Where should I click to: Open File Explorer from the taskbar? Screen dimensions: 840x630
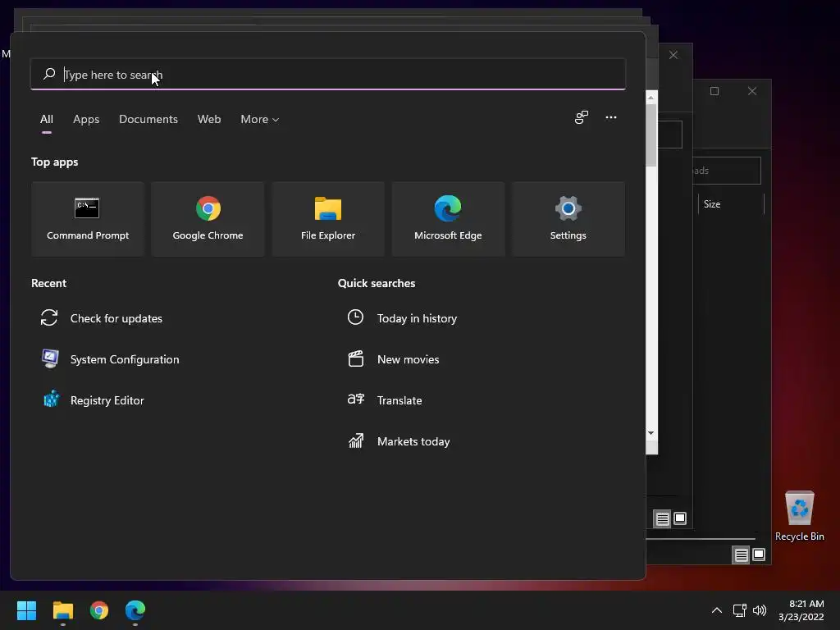click(62, 610)
